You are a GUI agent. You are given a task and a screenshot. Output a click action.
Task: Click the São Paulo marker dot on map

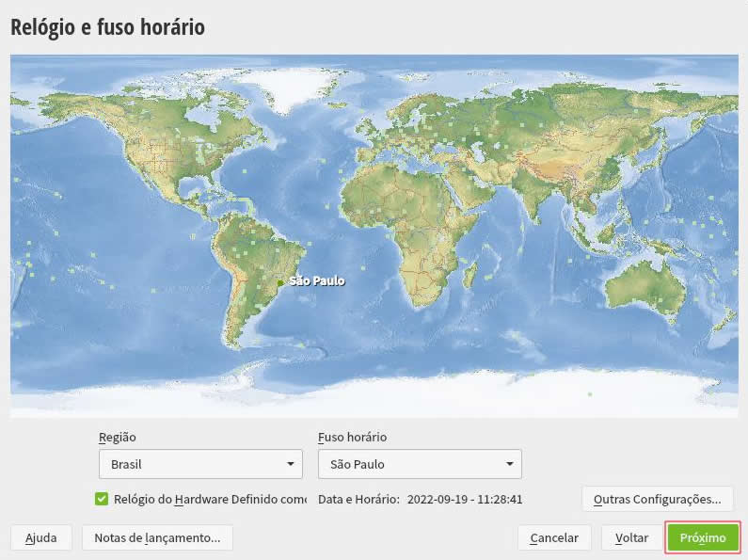[280, 281]
